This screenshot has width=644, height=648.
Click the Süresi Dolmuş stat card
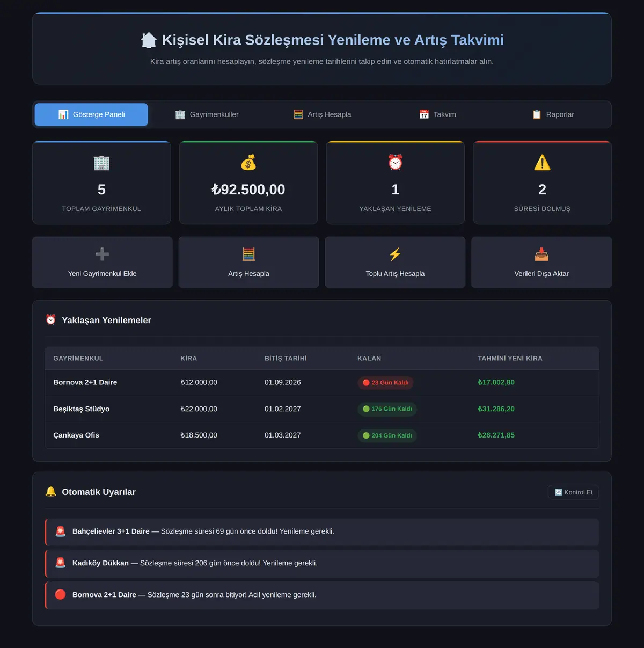click(542, 183)
